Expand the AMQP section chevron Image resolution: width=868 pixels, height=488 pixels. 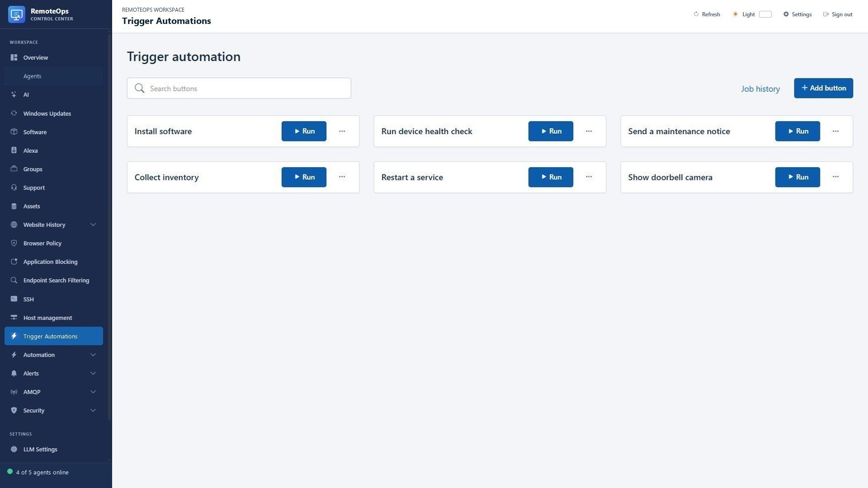[x=93, y=392]
